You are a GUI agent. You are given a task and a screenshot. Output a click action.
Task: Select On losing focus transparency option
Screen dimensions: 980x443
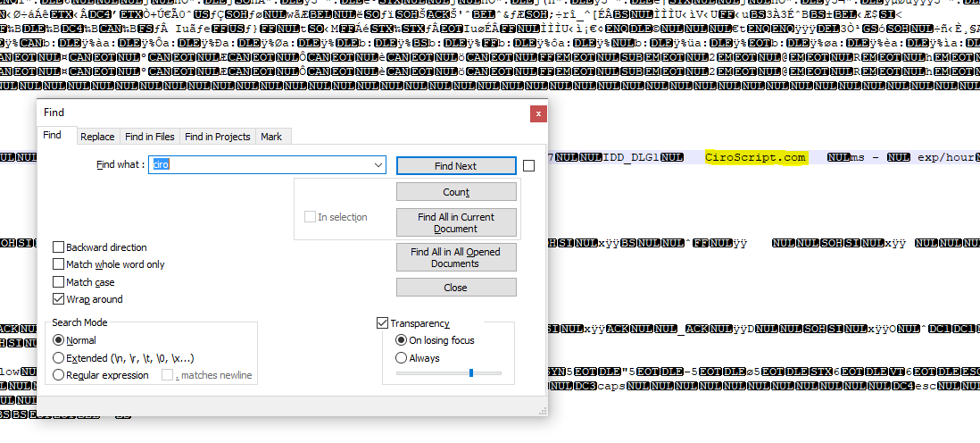coord(402,340)
